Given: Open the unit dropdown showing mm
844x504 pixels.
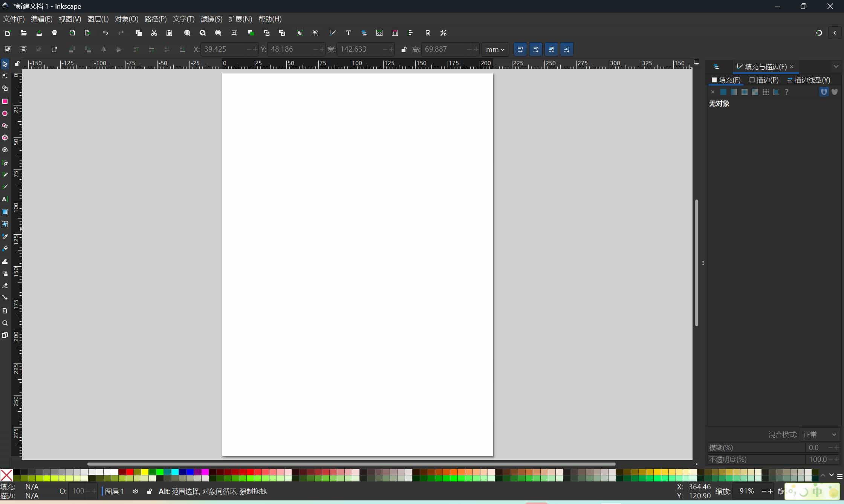Looking at the screenshot, I should [495, 49].
